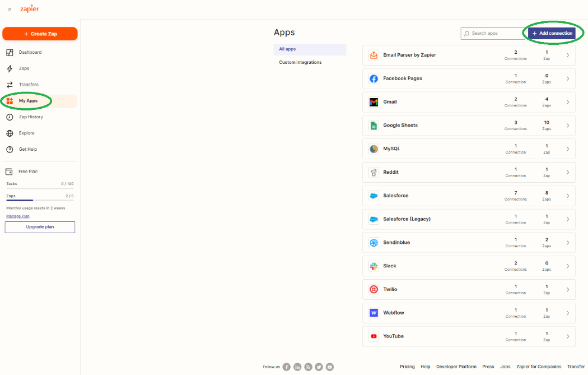Expand the Reddit row chevron
The height and width of the screenshot is (375, 588).
tap(568, 172)
